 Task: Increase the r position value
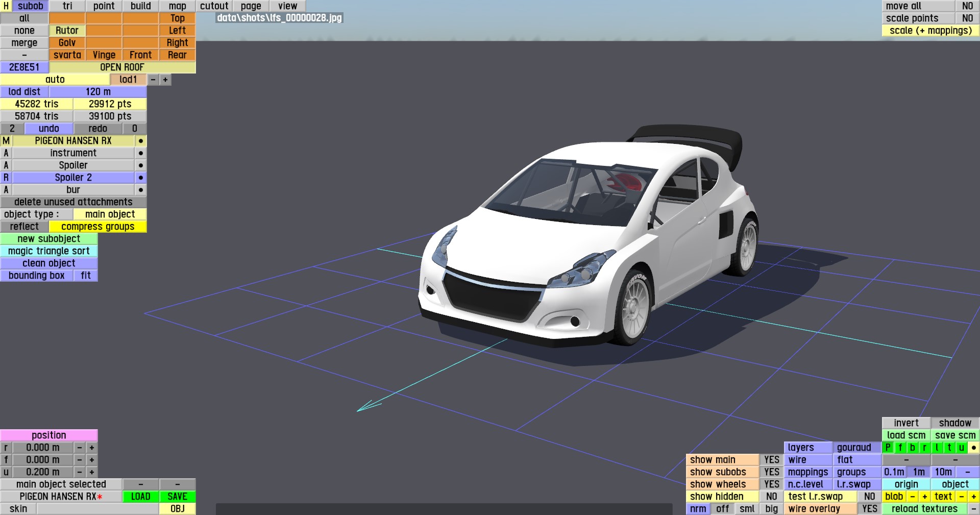tap(92, 448)
